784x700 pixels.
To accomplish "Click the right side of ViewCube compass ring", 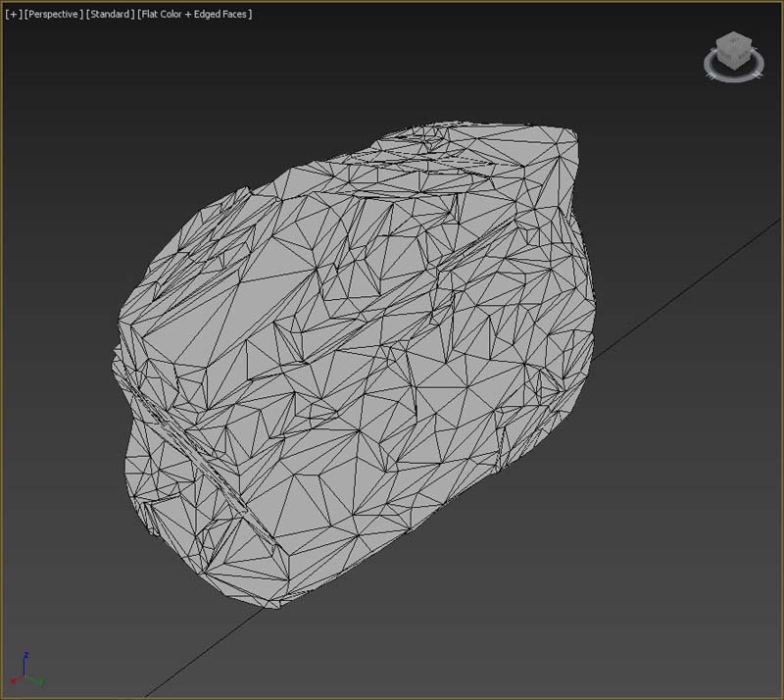I will click(x=759, y=63).
